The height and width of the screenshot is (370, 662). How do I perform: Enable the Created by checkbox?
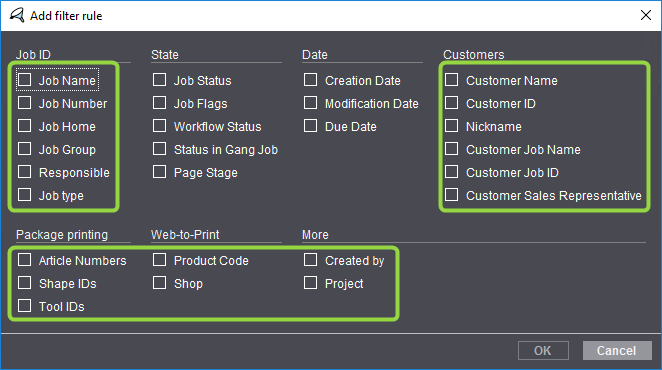pyautogui.click(x=310, y=260)
